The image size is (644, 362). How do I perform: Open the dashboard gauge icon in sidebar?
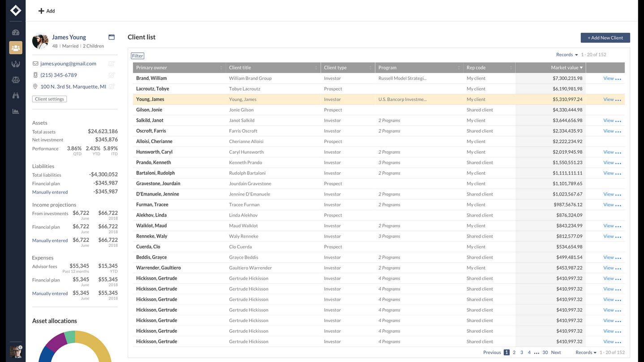(16, 32)
